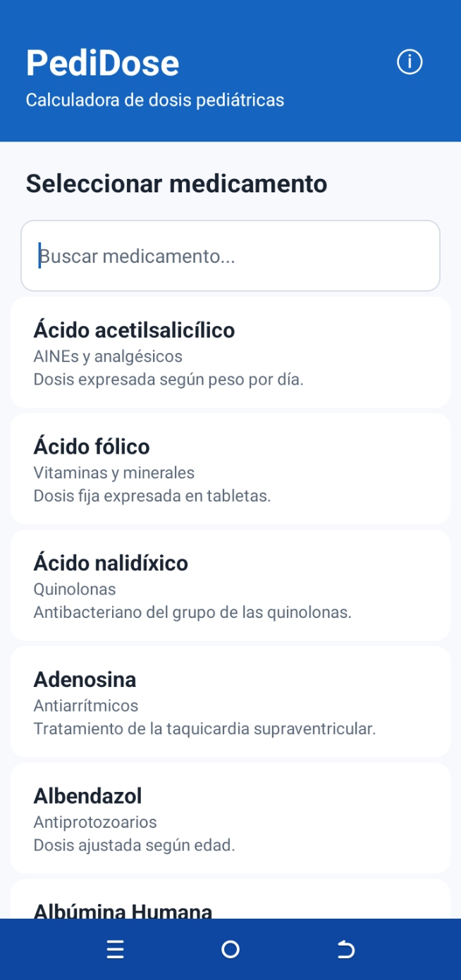The width and height of the screenshot is (461, 980).
Task: Click the Seleccionar medicamento heading
Action: pos(177,184)
